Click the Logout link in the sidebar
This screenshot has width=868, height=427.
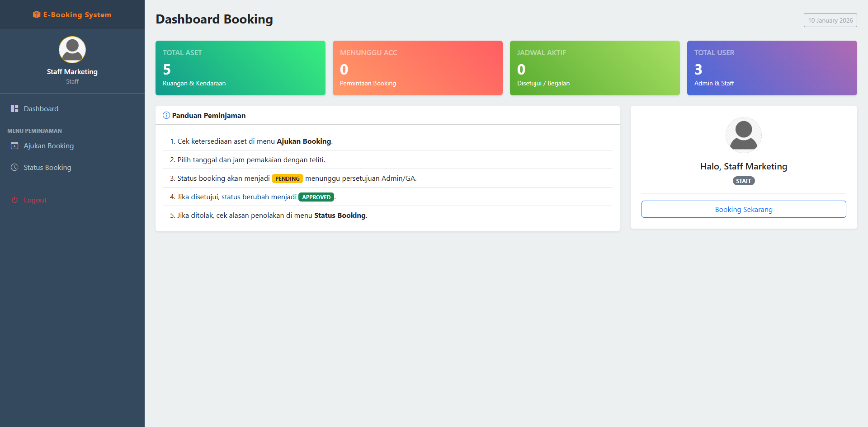35,200
